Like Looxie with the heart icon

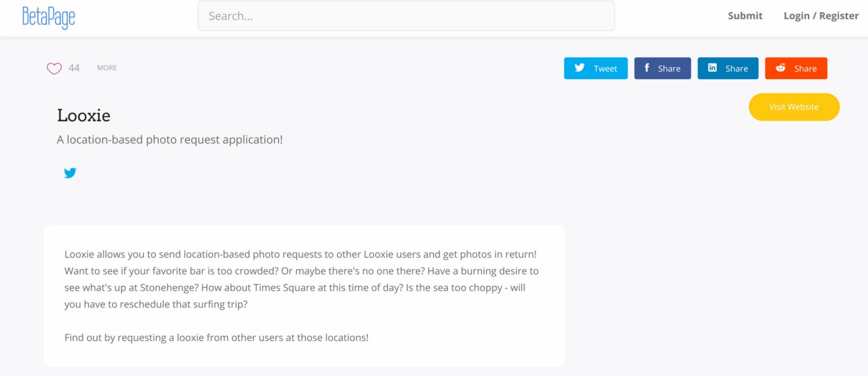click(54, 68)
